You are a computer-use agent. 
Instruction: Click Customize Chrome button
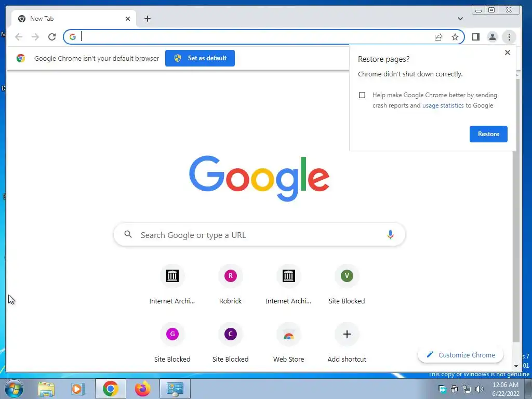point(460,355)
